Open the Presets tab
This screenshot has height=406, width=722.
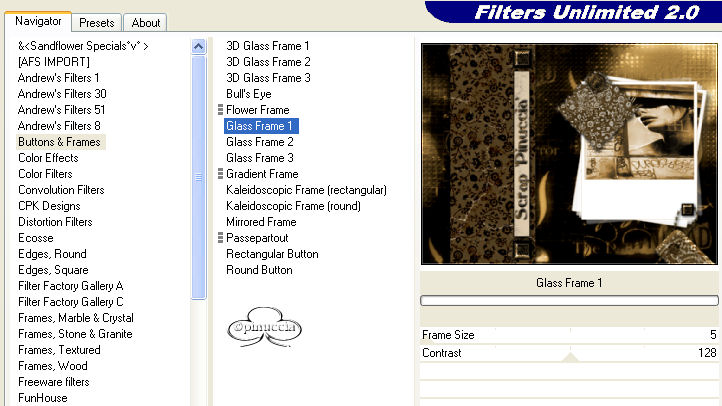click(97, 23)
